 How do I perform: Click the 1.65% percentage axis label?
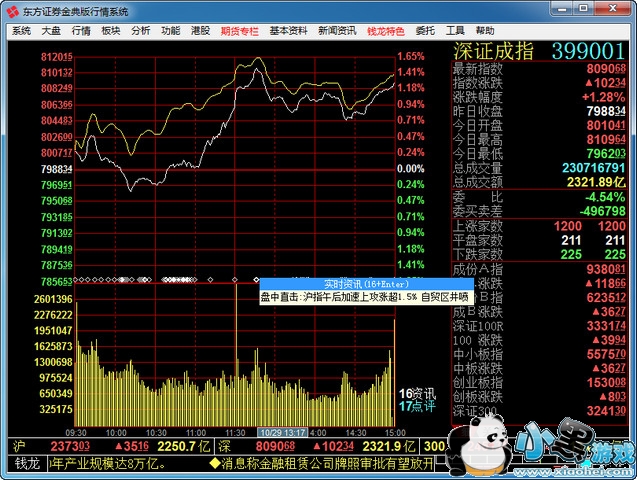click(411, 56)
